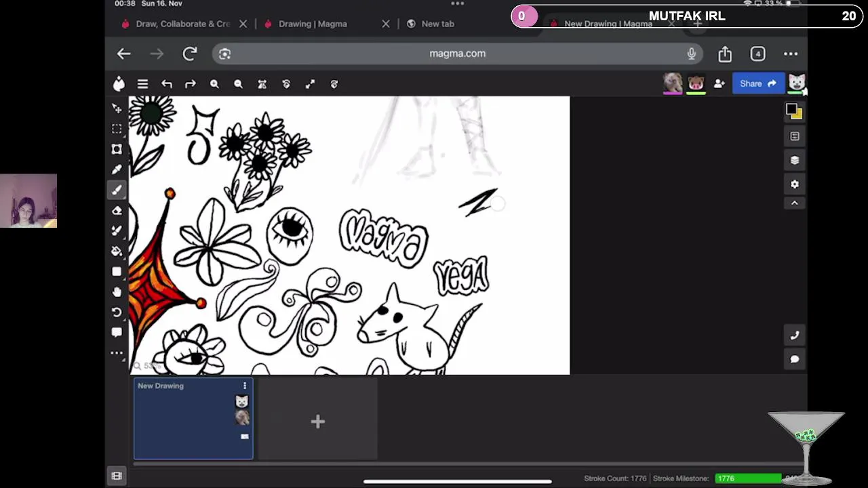Select the New Drawing artboard thumbnail

(x=193, y=418)
